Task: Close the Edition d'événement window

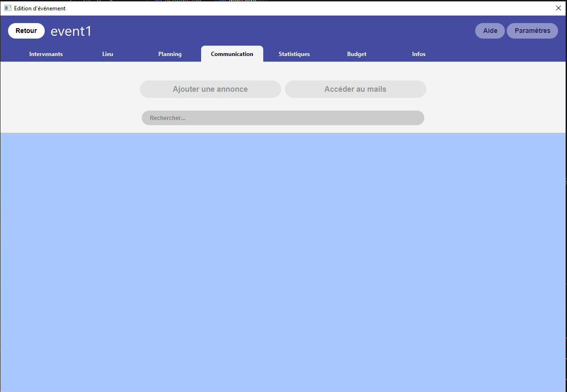Action: 558,8
